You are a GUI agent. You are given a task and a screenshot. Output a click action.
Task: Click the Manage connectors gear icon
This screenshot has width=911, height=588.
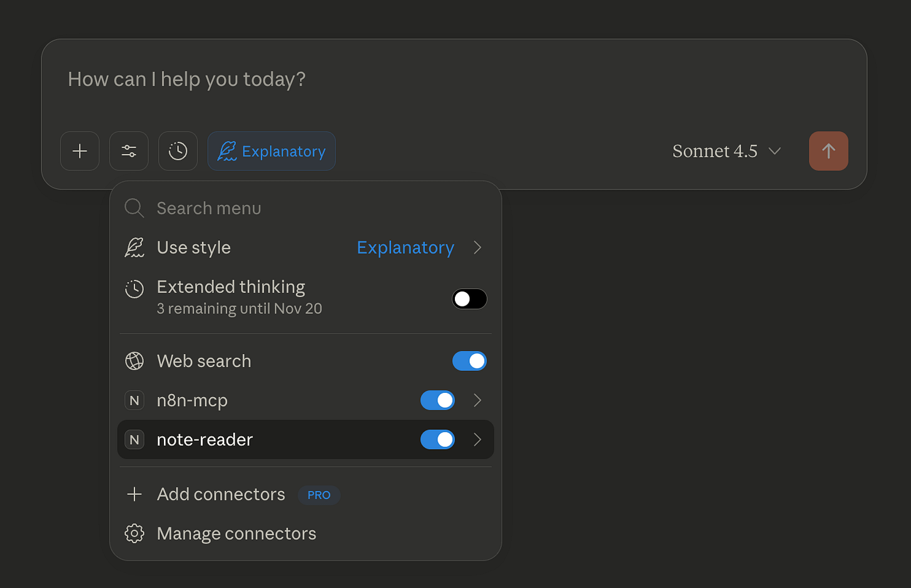pos(134,534)
